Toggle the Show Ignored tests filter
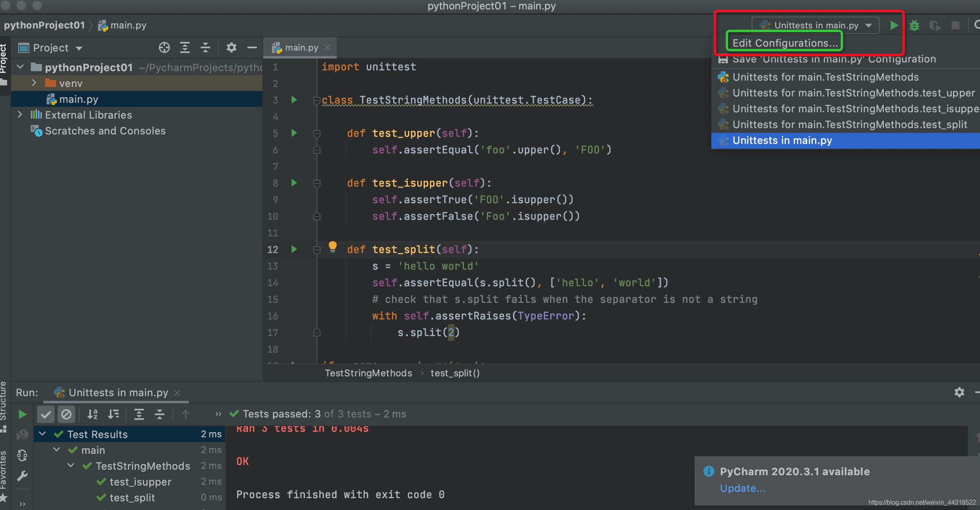Viewport: 980px width, 510px height. tap(66, 414)
